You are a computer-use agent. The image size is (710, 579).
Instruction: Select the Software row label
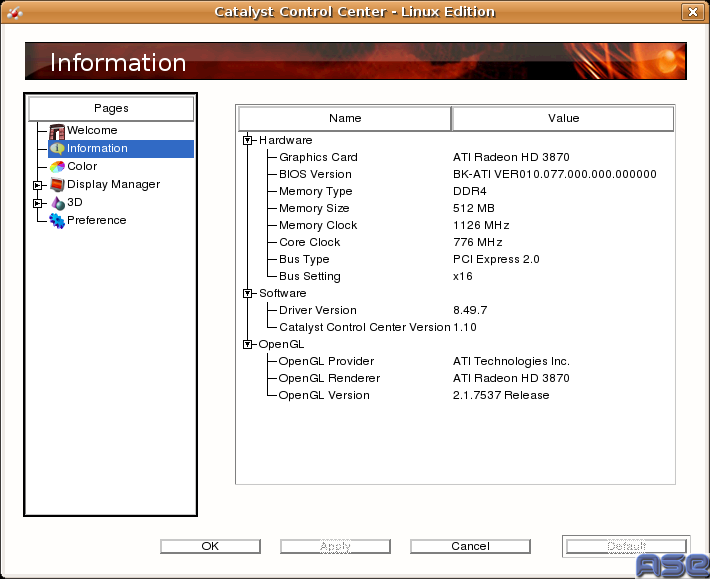283,293
